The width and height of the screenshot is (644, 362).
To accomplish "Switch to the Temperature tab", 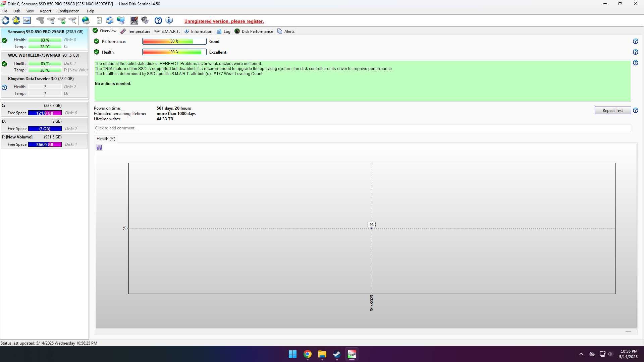I will point(136,32).
